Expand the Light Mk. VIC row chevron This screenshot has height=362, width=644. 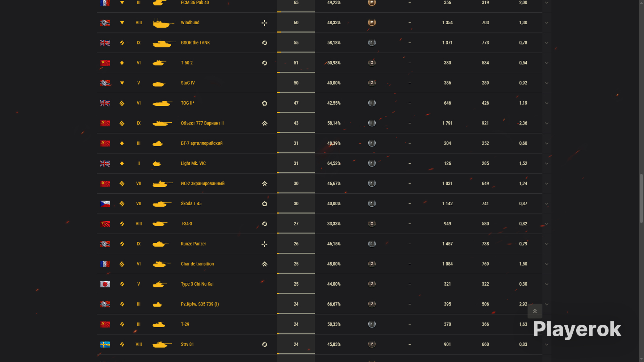[547, 164]
